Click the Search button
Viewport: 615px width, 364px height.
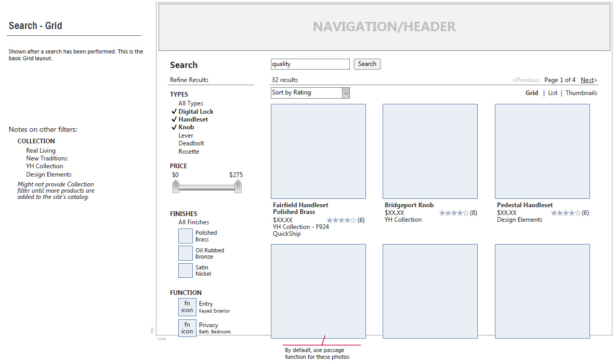[367, 64]
